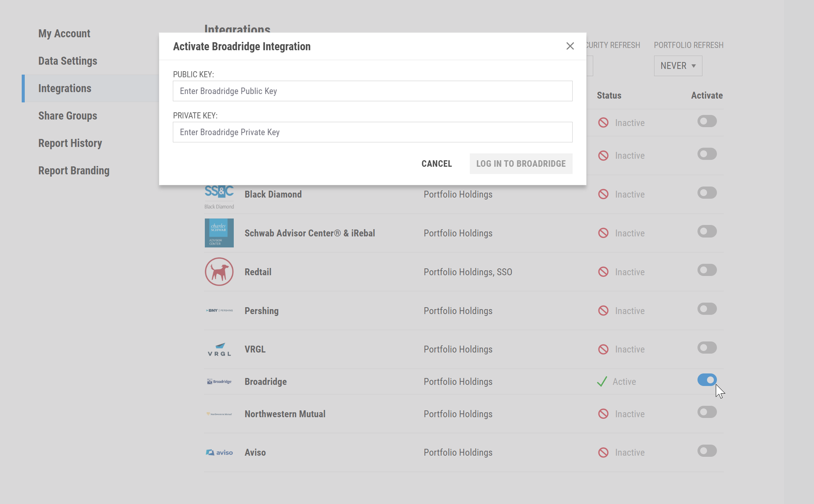Click the Northwestern Mutual integration name
This screenshot has width=814, height=504.
(285, 414)
